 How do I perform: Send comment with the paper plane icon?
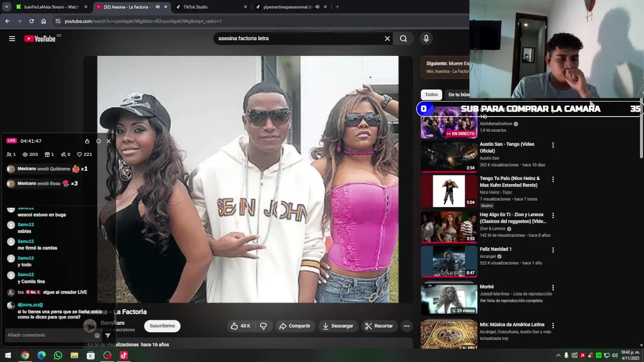(108, 335)
